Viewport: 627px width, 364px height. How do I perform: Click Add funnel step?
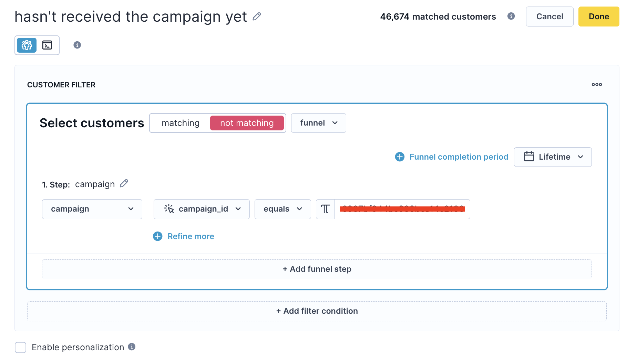pyautogui.click(x=317, y=269)
